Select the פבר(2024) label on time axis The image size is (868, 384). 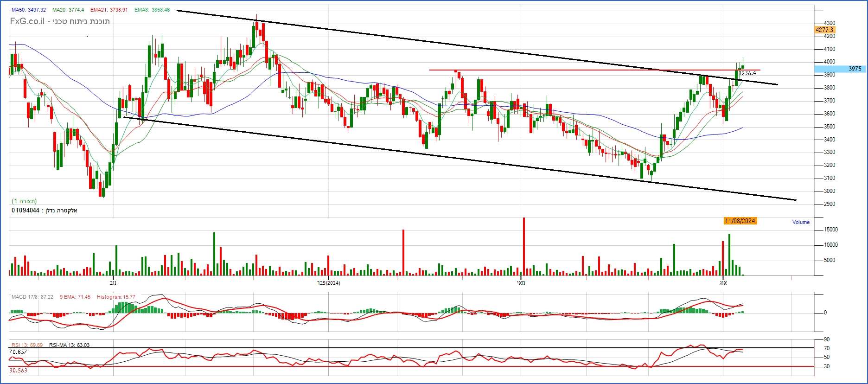pyautogui.click(x=328, y=282)
